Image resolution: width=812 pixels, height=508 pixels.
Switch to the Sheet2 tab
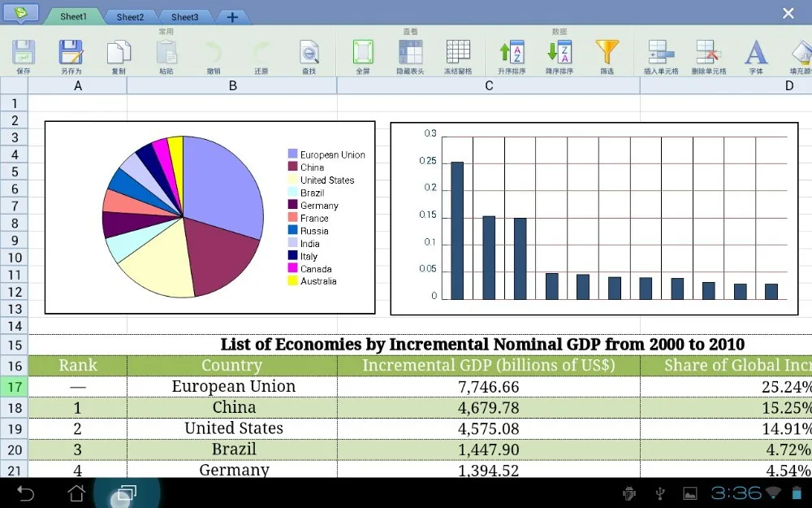[130, 17]
